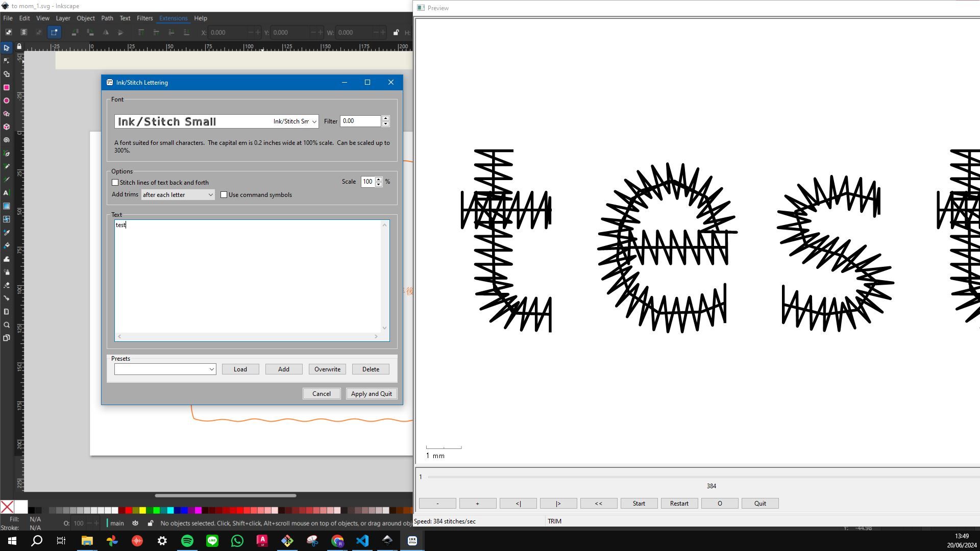Click the Load preset button

(240, 369)
